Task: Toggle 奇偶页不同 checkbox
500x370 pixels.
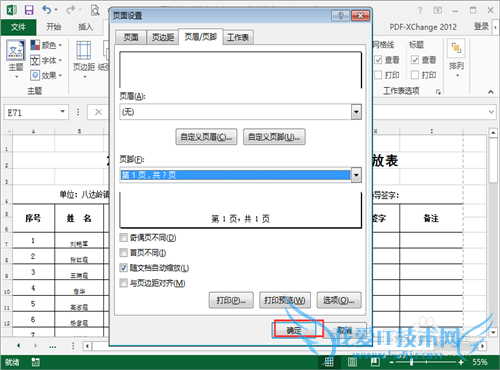Action: pyautogui.click(x=123, y=237)
